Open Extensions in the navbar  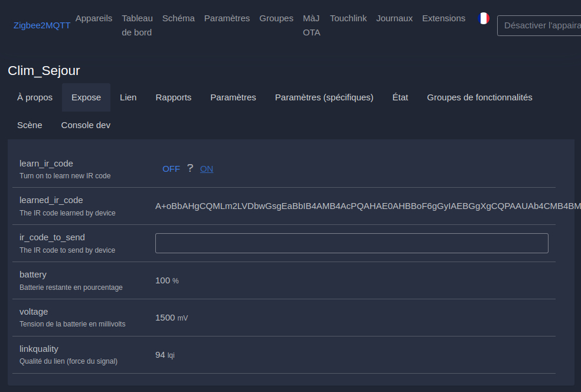tap(443, 18)
